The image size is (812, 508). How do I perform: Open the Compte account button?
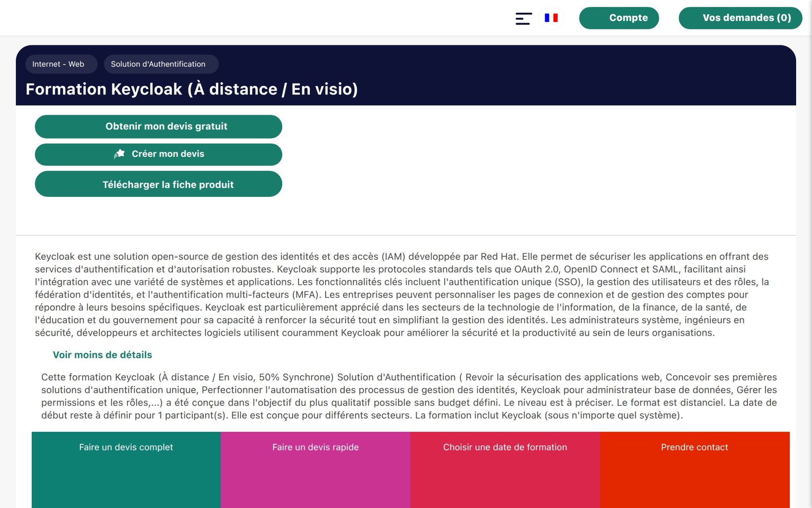point(619,18)
